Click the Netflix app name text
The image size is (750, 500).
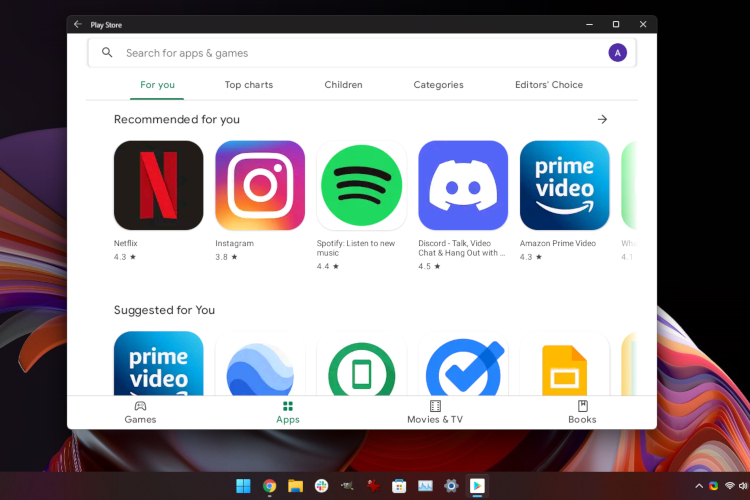coord(125,243)
